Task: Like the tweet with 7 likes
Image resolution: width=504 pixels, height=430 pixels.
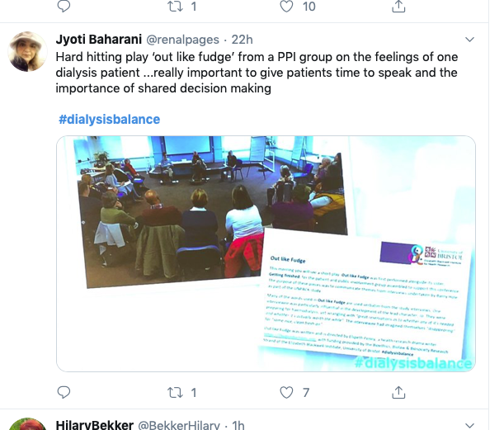Action: [286, 392]
